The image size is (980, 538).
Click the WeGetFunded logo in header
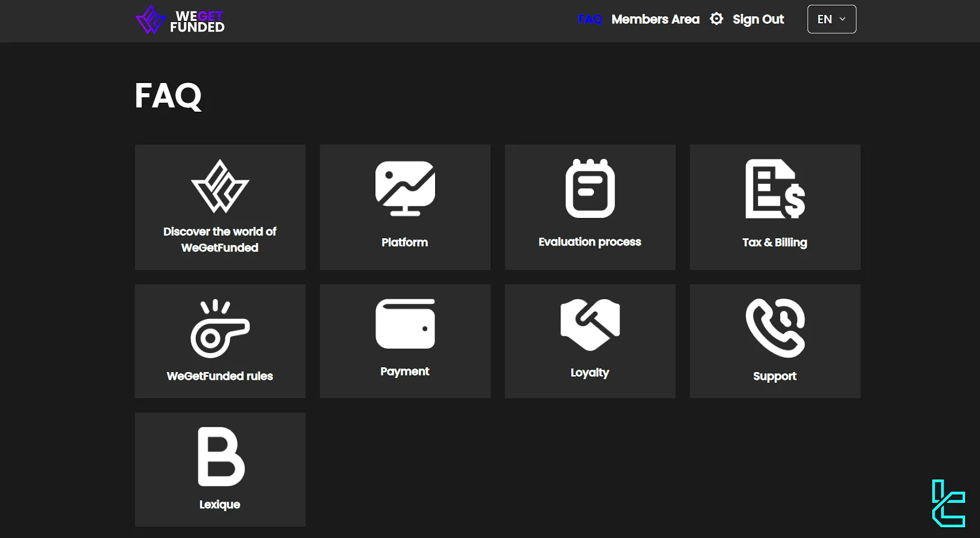pos(180,20)
